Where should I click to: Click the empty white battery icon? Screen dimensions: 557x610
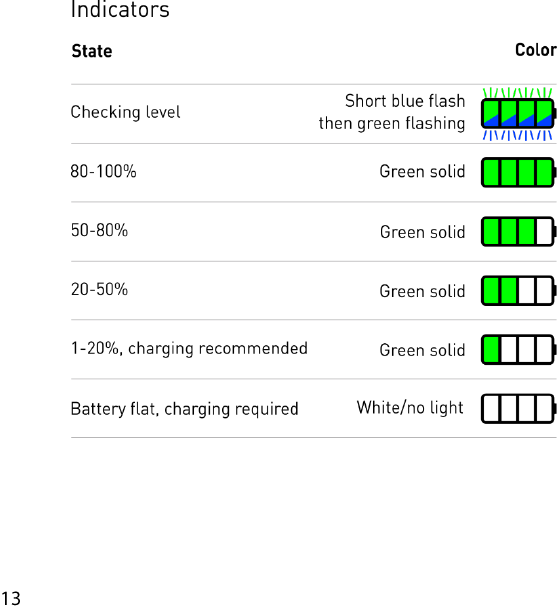(x=518, y=408)
